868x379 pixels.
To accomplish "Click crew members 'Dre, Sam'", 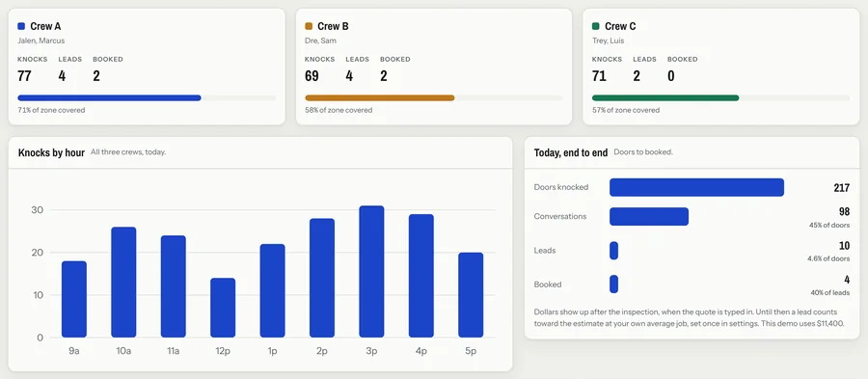I will click(320, 41).
